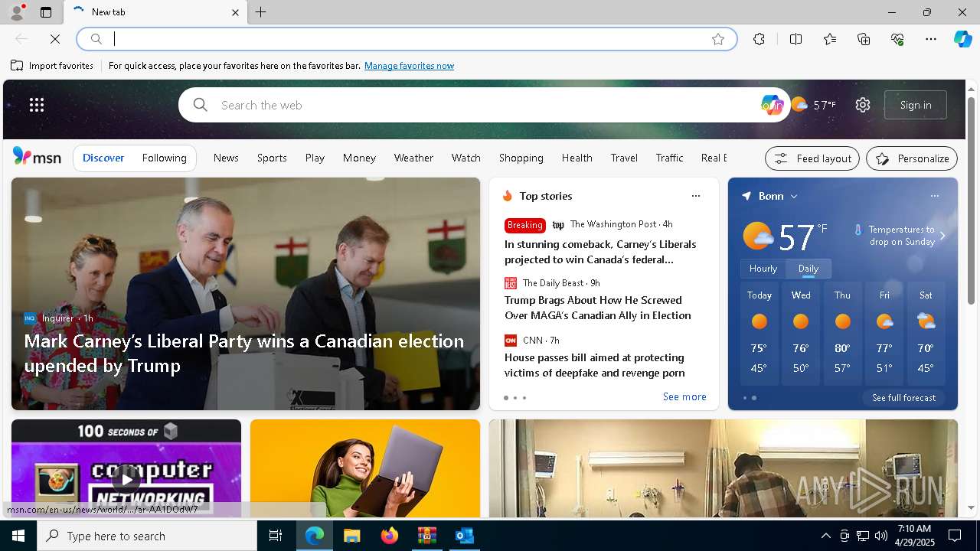Open the Money category

point(359,158)
